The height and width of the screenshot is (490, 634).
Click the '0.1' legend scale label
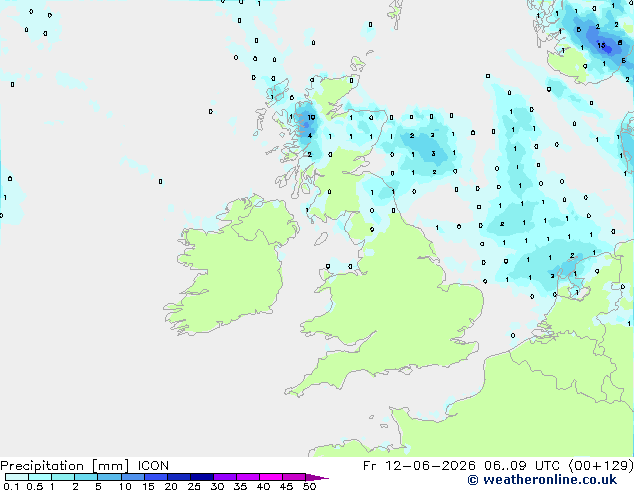(x=11, y=486)
